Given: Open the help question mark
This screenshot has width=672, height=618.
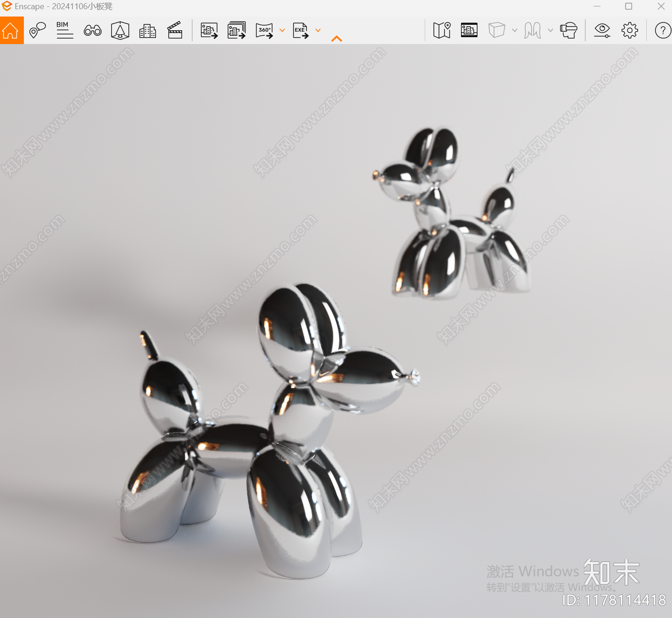Looking at the screenshot, I should pyautogui.click(x=663, y=31).
